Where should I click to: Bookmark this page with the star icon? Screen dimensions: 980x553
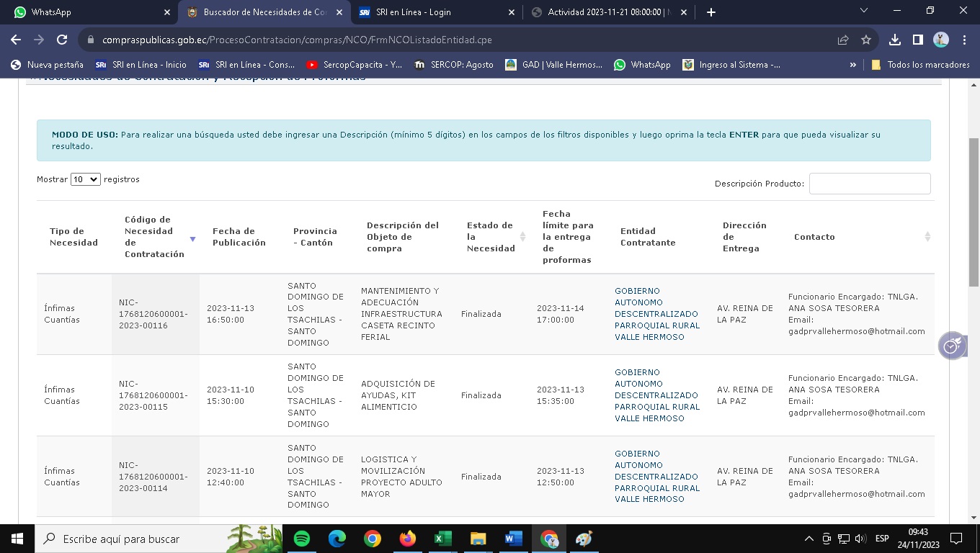866,40
